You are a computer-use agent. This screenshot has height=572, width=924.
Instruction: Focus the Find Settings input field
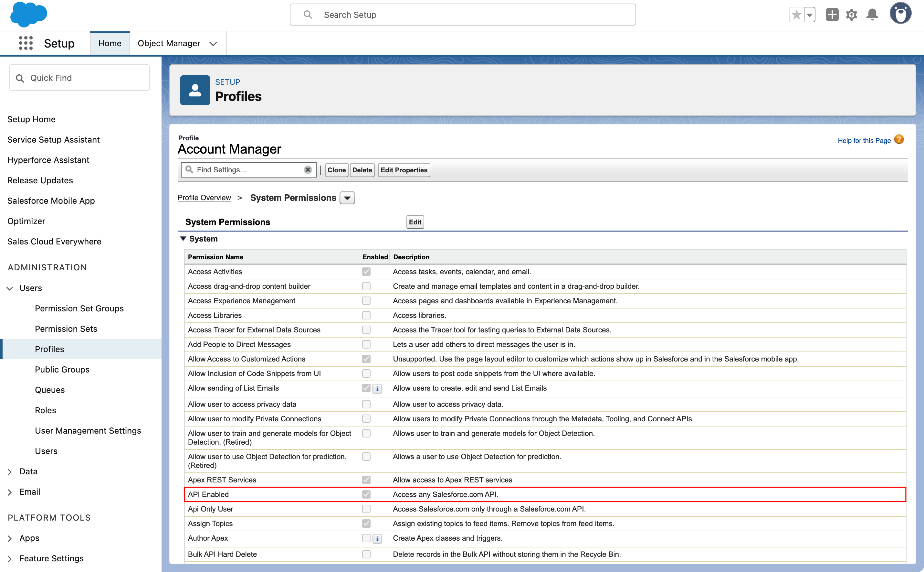click(x=248, y=170)
